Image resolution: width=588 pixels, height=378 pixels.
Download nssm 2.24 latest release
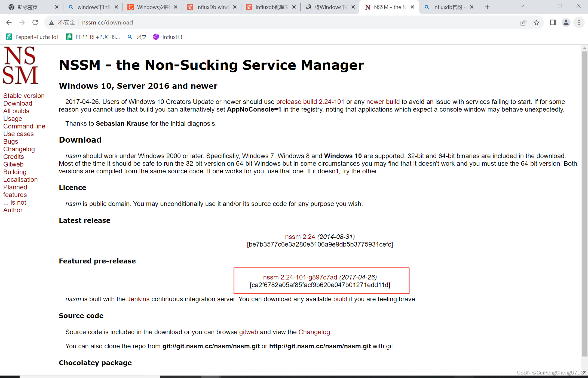coord(300,237)
